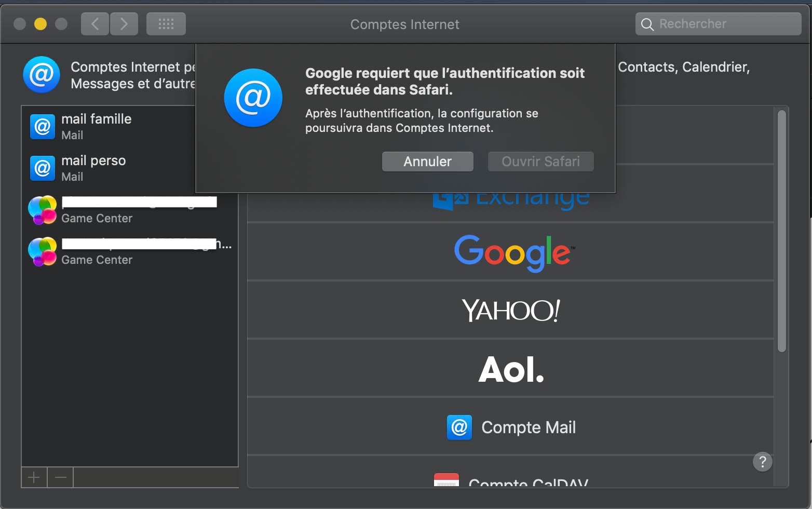Choose the Aol account provider
The height and width of the screenshot is (509, 812).
(511, 369)
